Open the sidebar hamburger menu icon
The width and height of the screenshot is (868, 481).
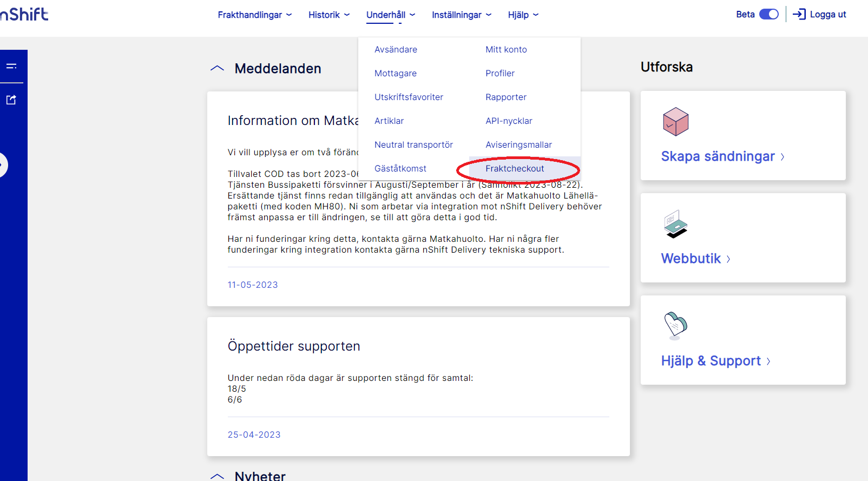pyautogui.click(x=11, y=66)
